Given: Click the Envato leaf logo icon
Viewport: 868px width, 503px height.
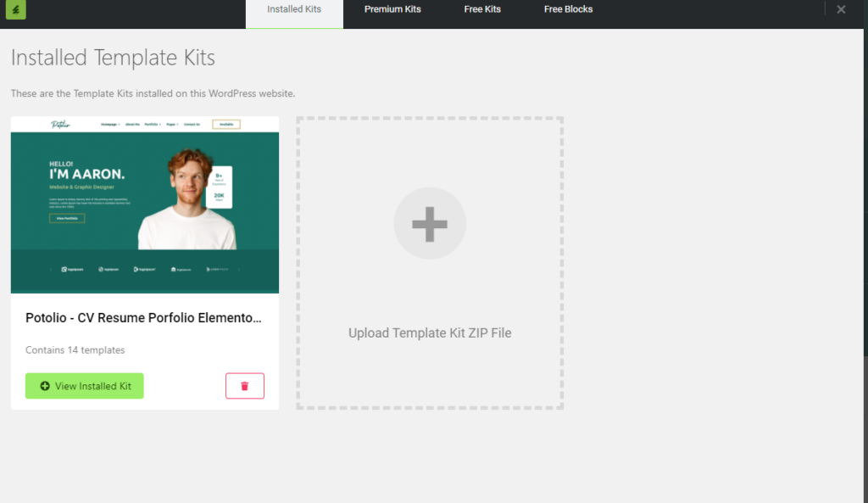Looking at the screenshot, I should 15,10.
